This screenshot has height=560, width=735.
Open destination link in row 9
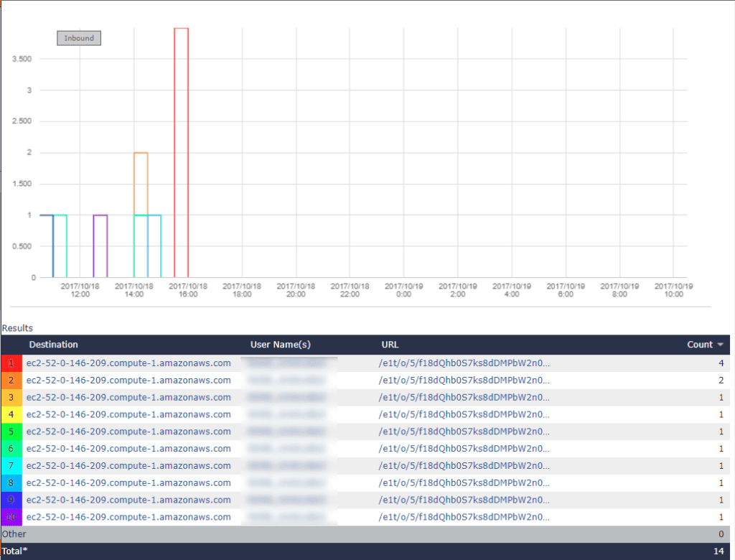point(128,500)
